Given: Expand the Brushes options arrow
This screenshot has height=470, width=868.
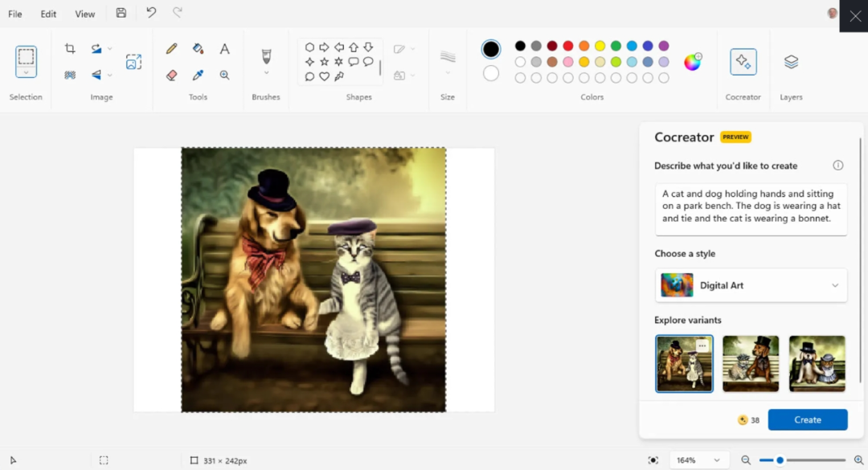Looking at the screenshot, I should (266, 73).
